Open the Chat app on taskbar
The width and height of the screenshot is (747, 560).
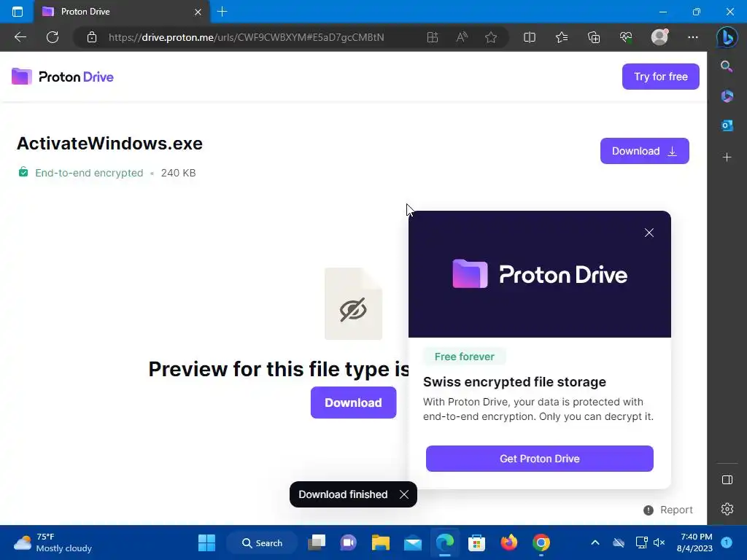click(348, 542)
